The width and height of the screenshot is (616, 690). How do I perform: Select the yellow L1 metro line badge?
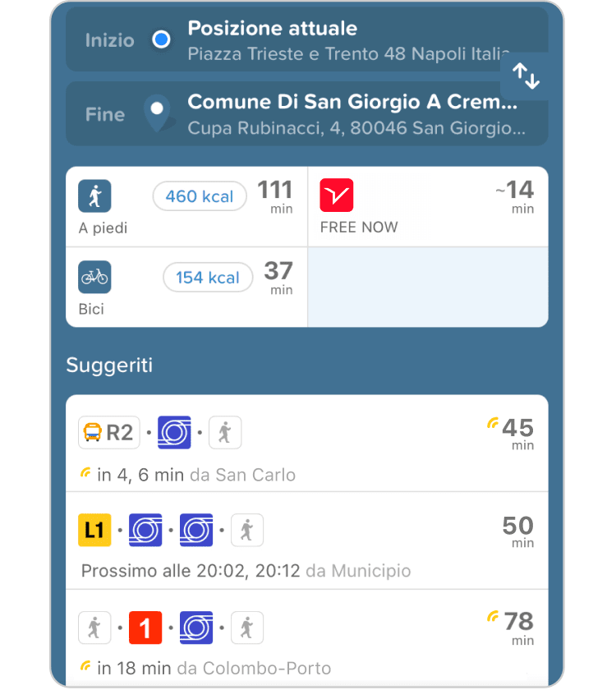tap(94, 530)
